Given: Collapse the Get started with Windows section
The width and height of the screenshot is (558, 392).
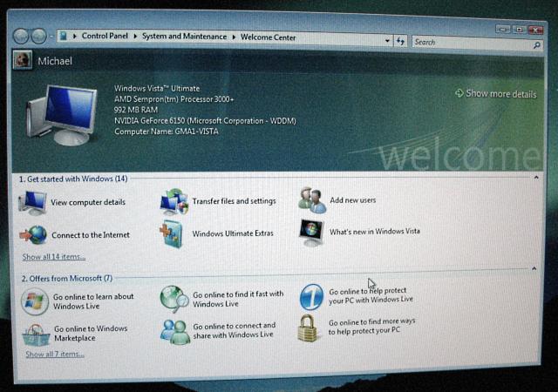Looking at the screenshot, I should pos(536,178).
